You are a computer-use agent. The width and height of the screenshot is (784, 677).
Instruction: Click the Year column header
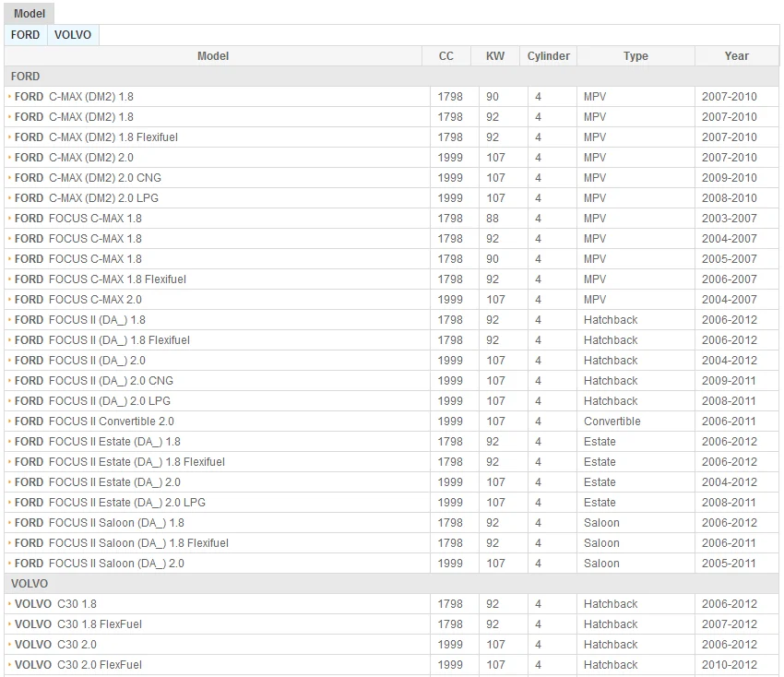[737, 56]
